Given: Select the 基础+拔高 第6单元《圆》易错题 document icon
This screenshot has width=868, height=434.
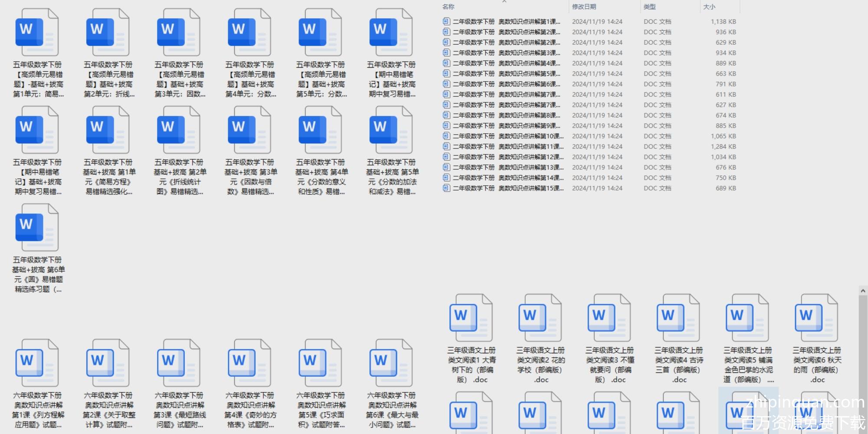Looking at the screenshot, I should click(x=37, y=228).
